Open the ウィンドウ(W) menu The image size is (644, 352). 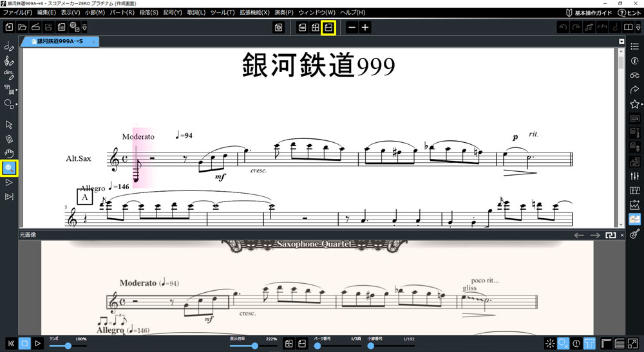click(x=317, y=12)
